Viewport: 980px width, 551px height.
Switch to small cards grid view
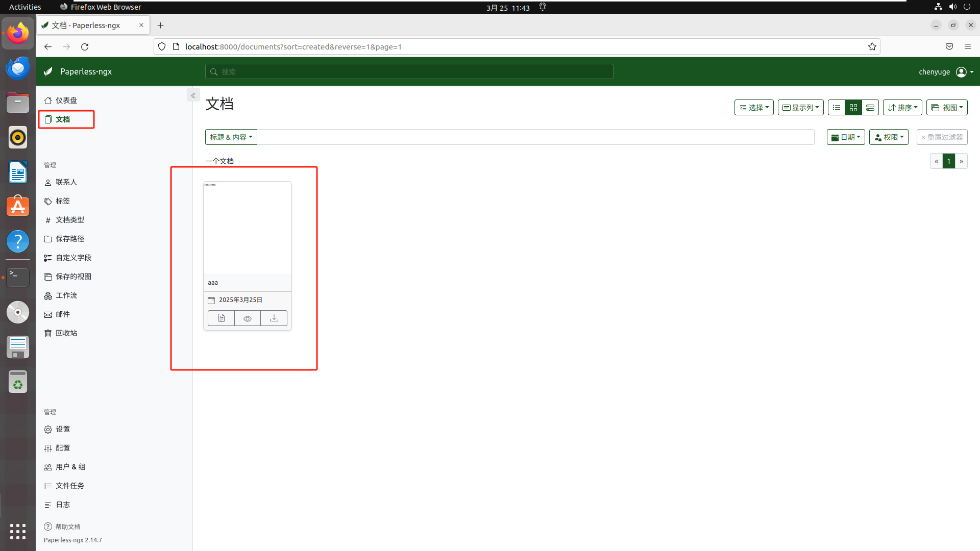[x=853, y=107]
